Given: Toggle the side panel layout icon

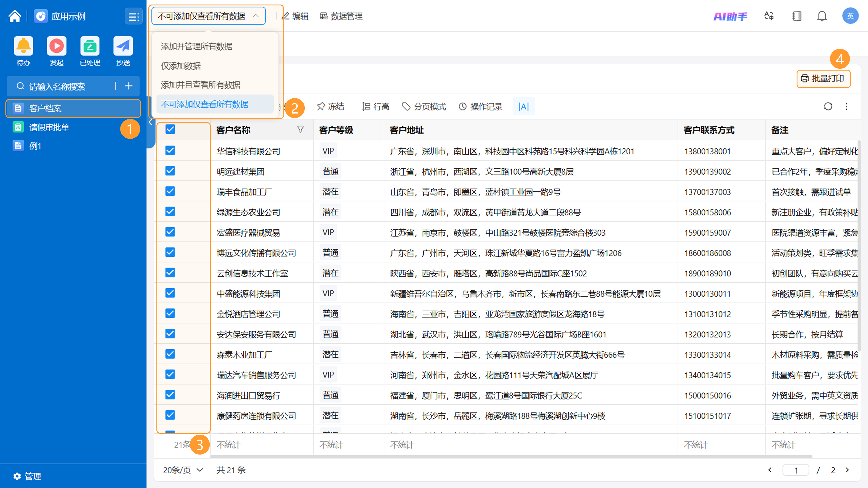Looking at the screenshot, I should point(797,16).
